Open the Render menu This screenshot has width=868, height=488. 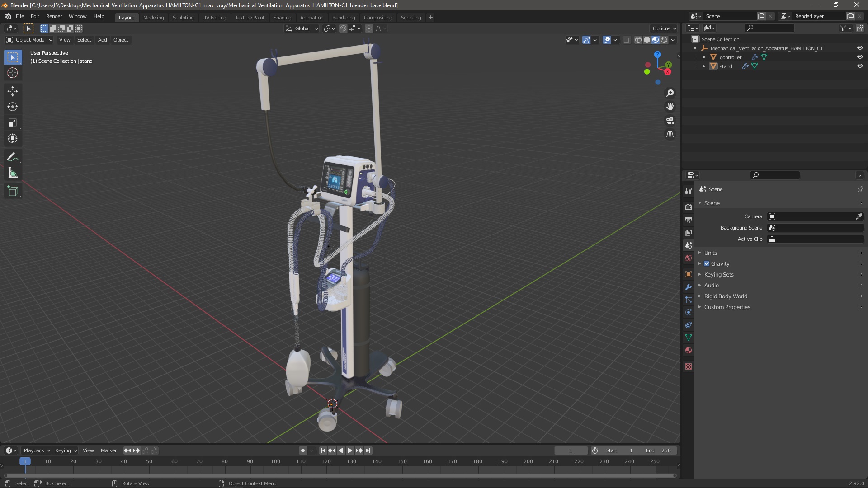(54, 16)
